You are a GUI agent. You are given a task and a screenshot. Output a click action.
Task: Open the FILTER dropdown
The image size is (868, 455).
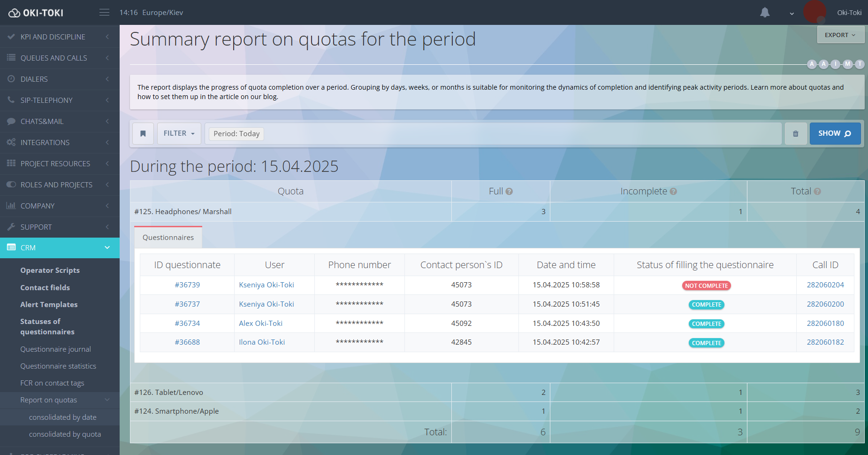[179, 134]
